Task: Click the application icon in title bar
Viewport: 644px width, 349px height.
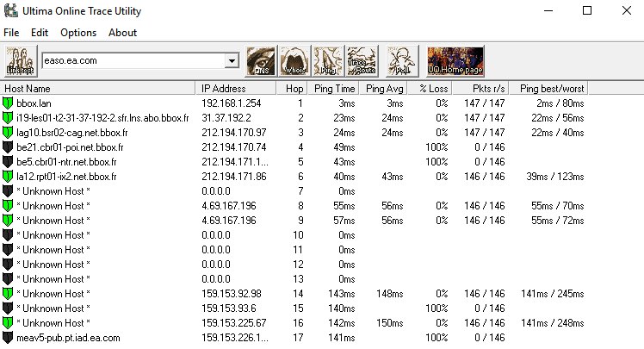Action: click(x=11, y=10)
